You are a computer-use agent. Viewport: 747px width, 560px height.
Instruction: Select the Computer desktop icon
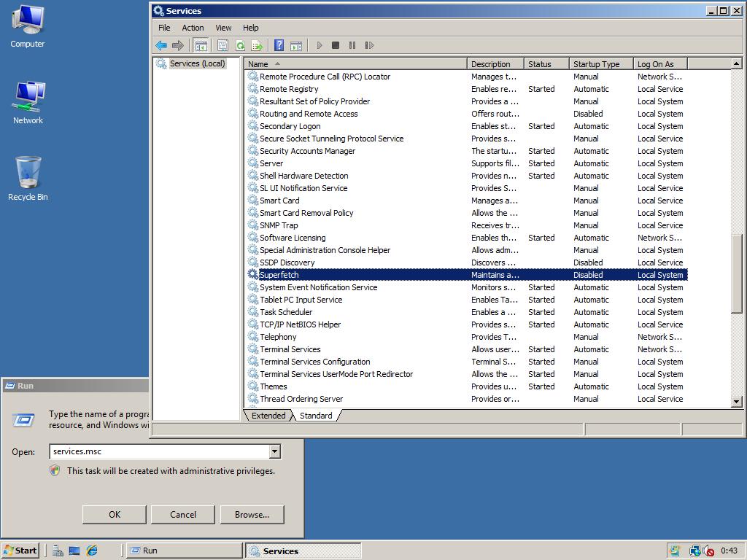click(28, 26)
